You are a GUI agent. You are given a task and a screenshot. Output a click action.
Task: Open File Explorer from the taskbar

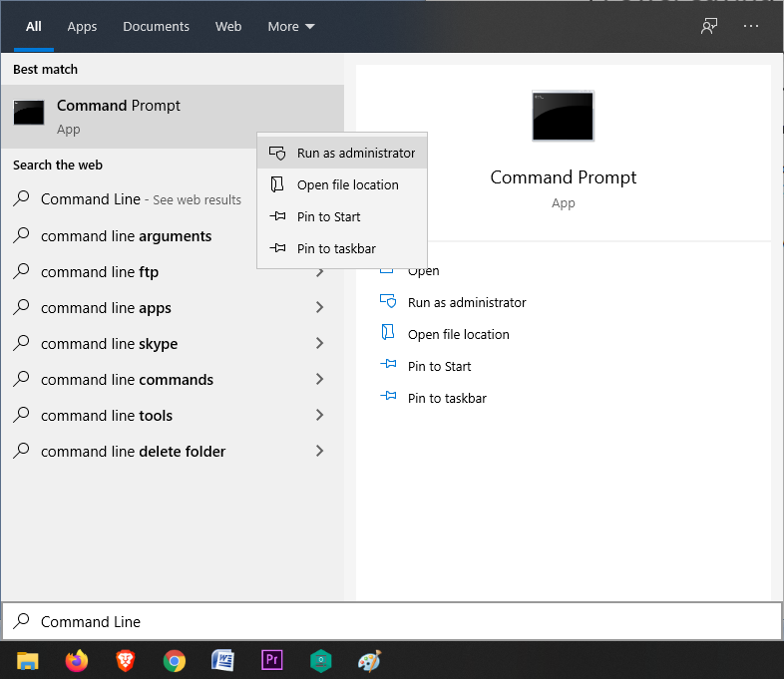coord(28,660)
